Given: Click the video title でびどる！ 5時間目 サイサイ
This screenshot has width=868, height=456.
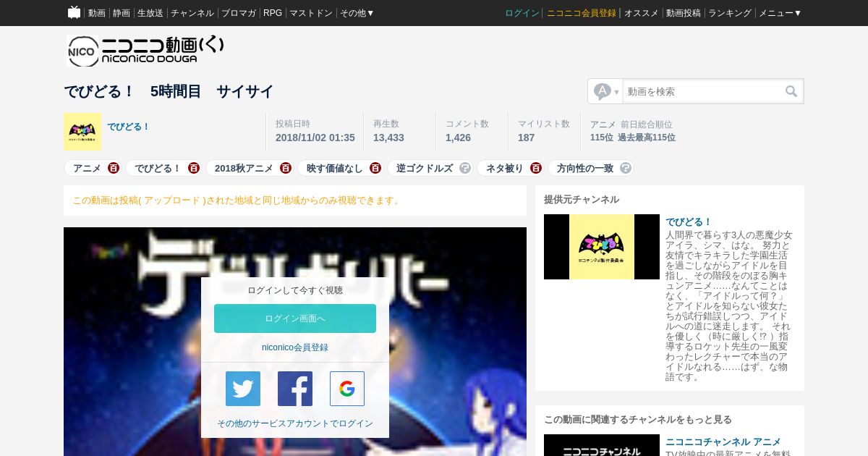Looking at the screenshot, I should 169,91.
